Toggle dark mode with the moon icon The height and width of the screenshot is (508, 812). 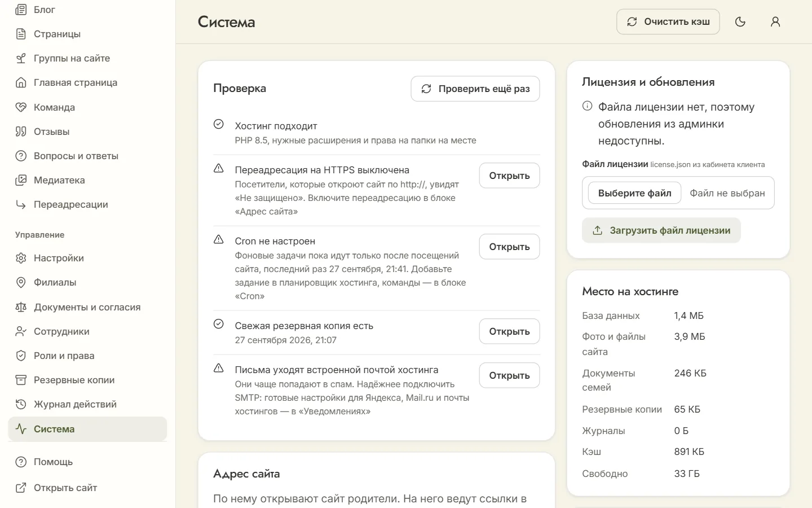(x=740, y=21)
